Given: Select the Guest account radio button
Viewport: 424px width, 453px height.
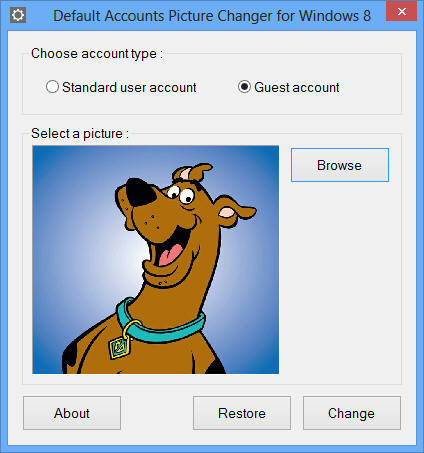Looking at the screenshot, I should 288,87.
